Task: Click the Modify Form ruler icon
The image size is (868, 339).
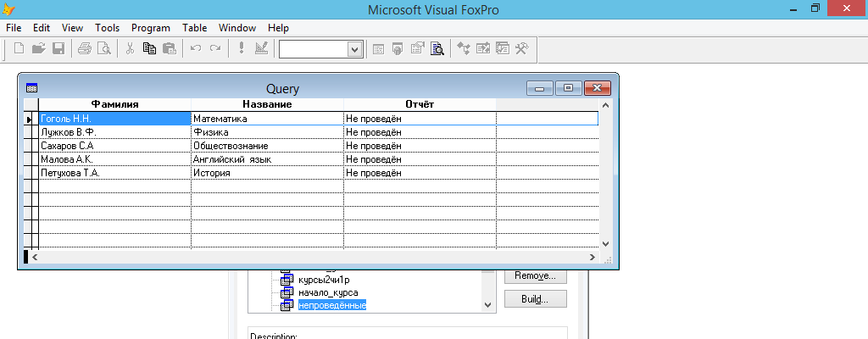Action: 261,49
